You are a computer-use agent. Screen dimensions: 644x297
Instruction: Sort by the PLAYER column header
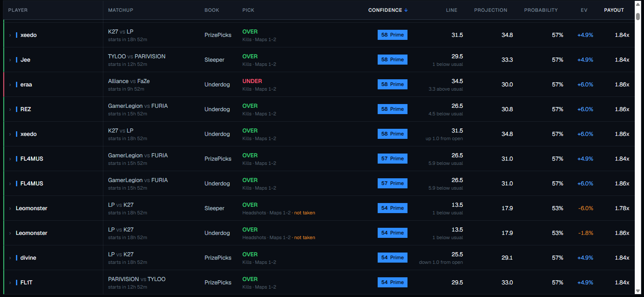coord(18,10)
